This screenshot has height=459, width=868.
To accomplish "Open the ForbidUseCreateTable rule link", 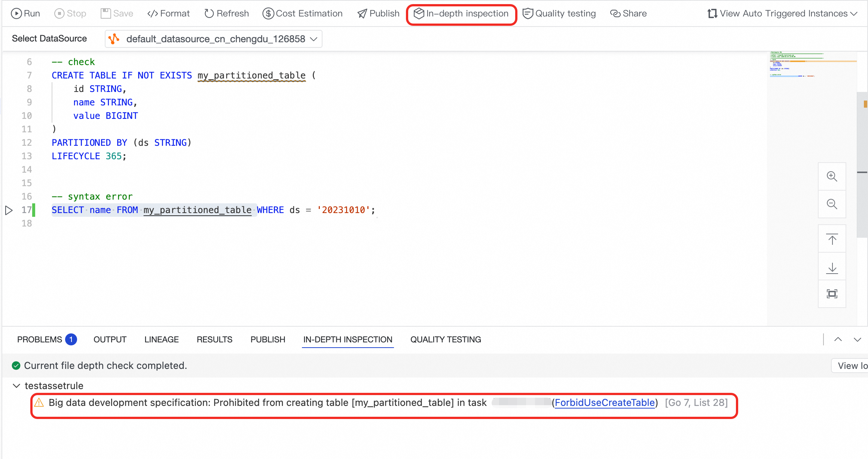I will tap(605, 403).
